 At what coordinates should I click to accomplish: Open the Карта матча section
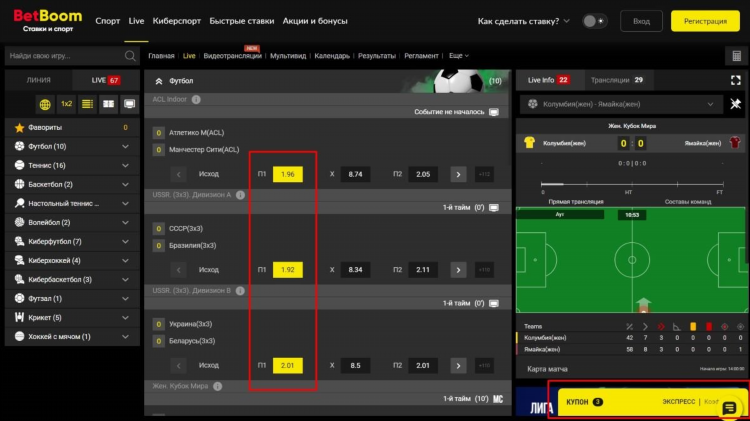(547, 369)
